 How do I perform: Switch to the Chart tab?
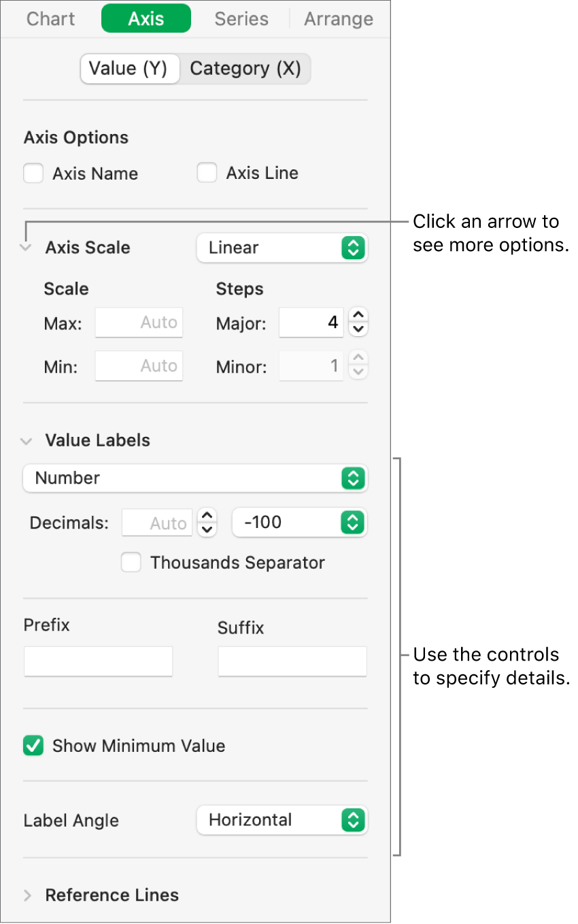click(50, 19)
